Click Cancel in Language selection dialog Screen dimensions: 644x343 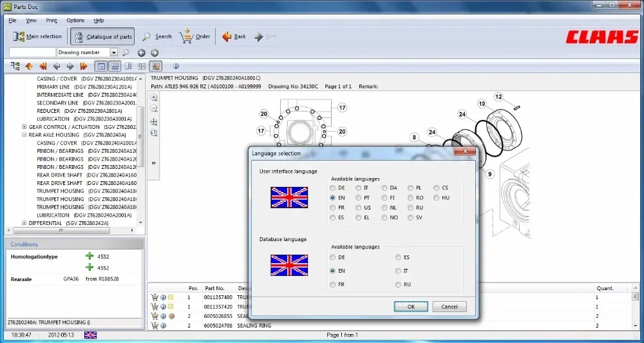(449, 307)
